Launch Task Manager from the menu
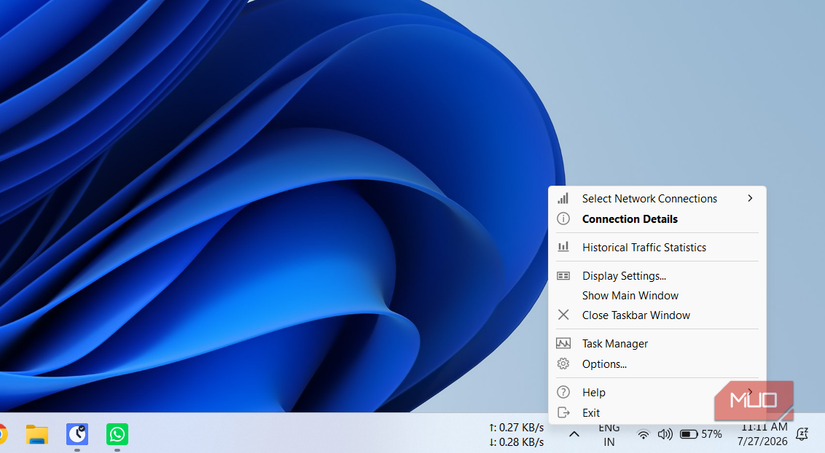The image size is (825, 453). [x=657, y=344]
